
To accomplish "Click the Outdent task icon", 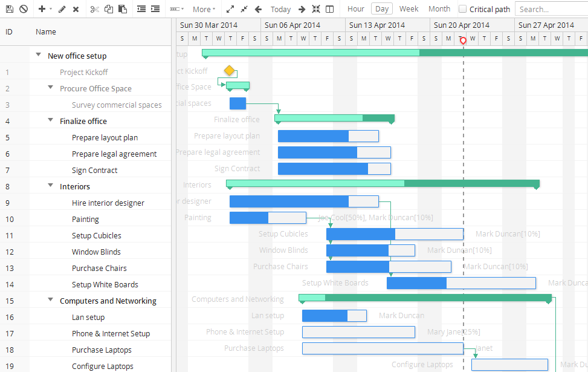I will [141, 9].
